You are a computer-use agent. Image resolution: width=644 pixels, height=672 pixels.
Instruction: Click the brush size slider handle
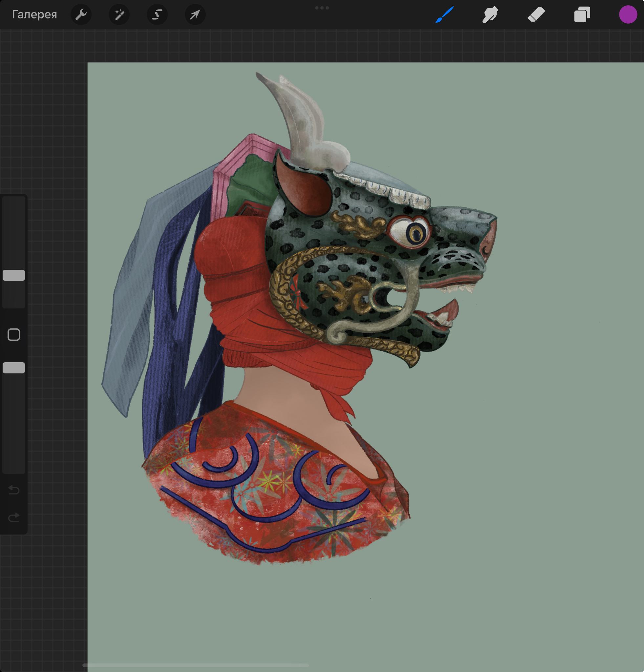pyautogui.click(x=14, y=275)
